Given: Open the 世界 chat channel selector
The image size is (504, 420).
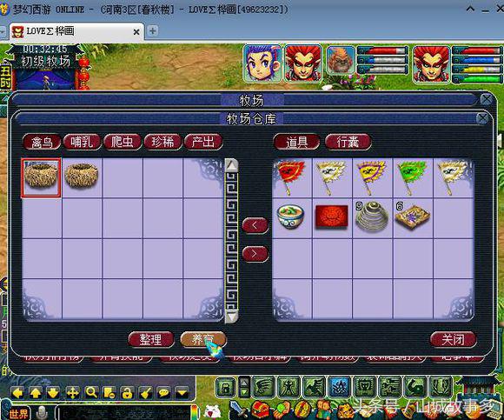Looking at the screenshot, I should [x=17, y=413].
